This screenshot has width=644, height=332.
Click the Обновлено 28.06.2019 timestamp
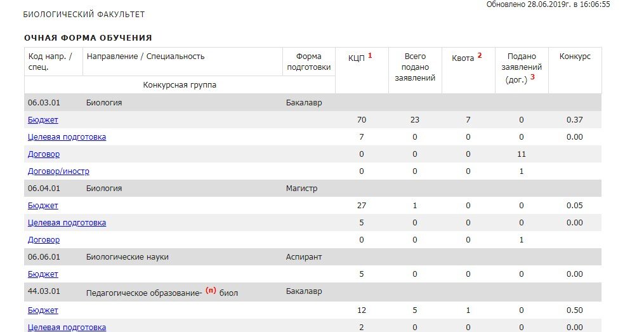[x=548, y=4]
